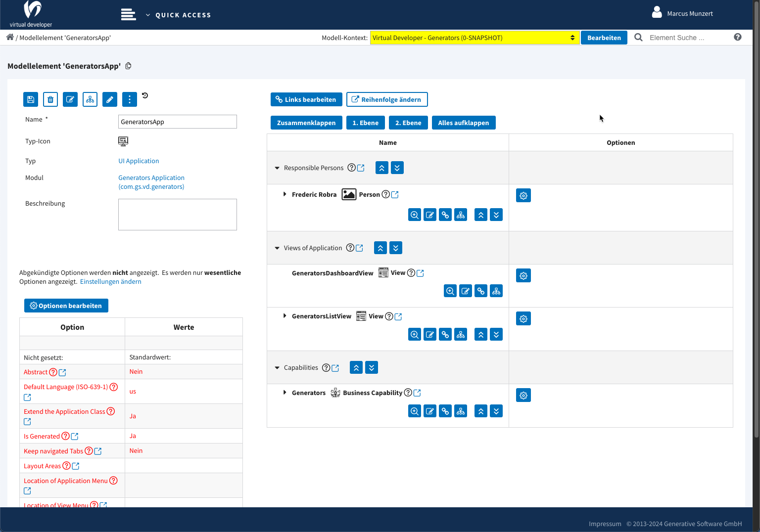Image resolution: width=760 pixels, height=532 pixels.
Task: Click the hierarchy tree icon in left toolbar
Action: tap(90, 99)
